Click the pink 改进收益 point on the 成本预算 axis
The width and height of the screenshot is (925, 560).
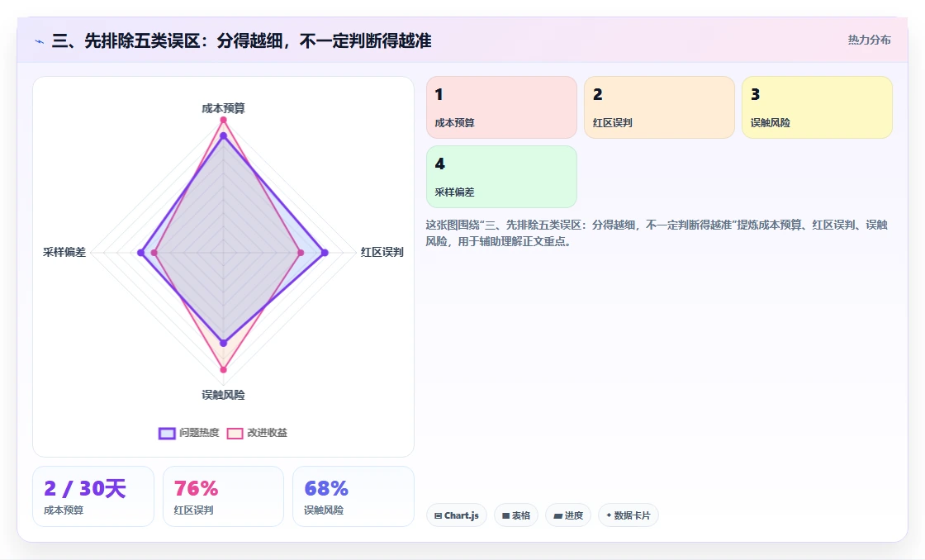click(223, 120)
